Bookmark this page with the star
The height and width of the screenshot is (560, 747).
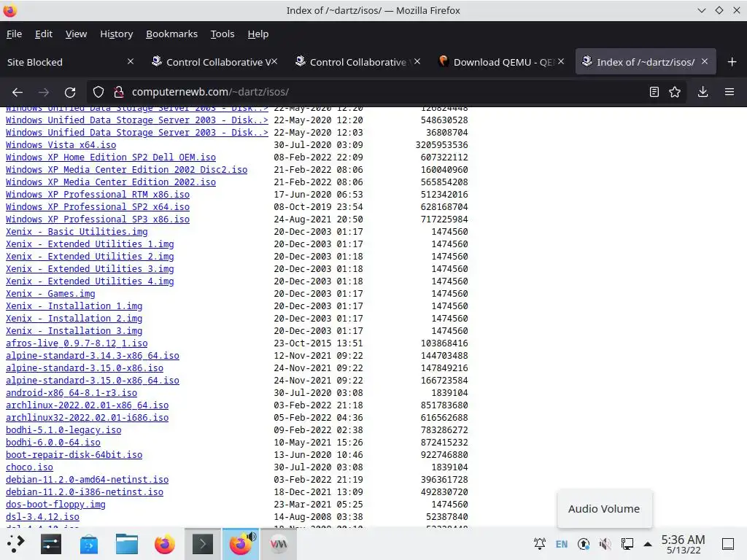coord(675,92)
